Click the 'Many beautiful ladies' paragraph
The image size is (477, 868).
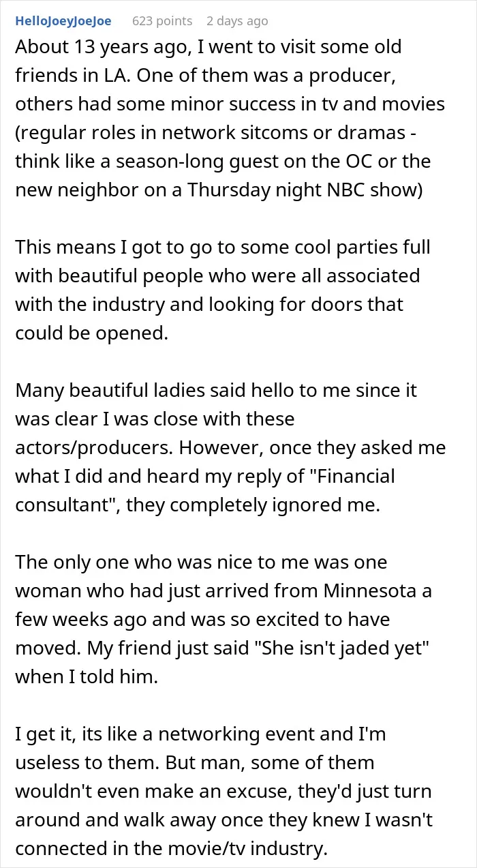tap(230, 447)
